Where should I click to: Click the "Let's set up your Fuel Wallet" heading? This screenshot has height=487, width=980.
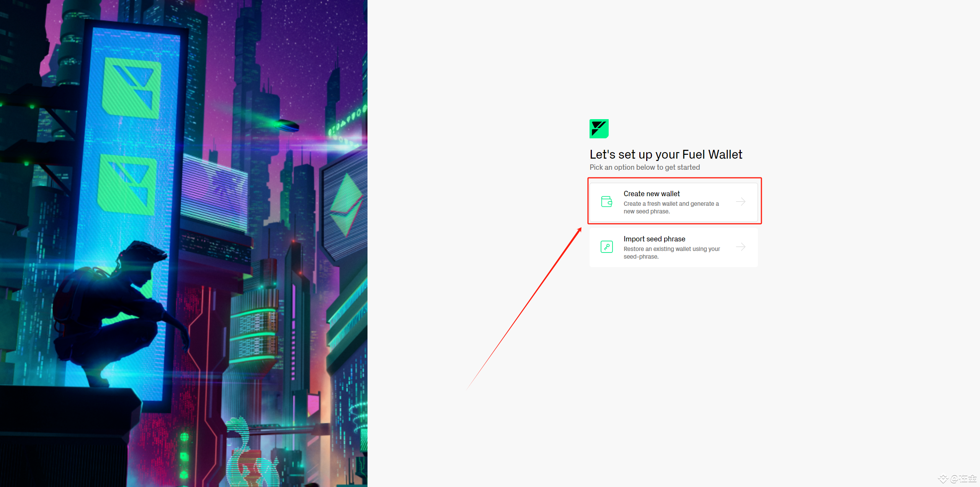pos(665,154)
